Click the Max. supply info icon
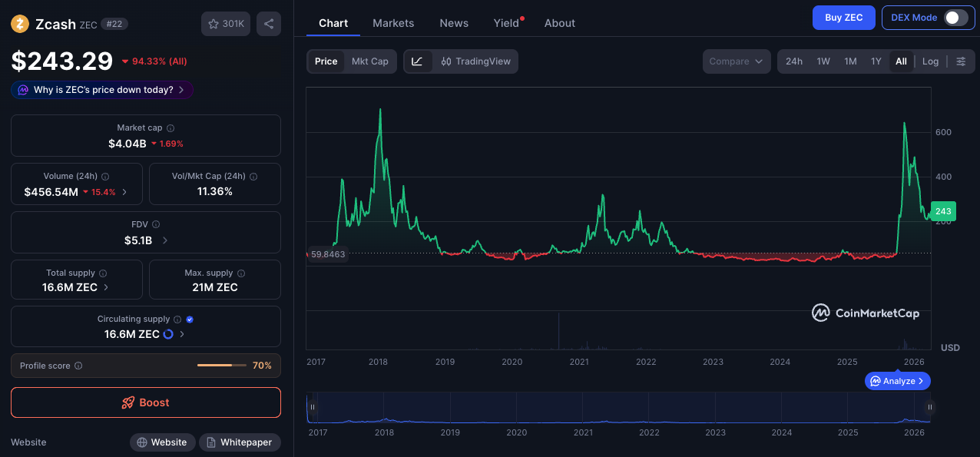This screenshot has height=457, width=980. pos(241,273)
